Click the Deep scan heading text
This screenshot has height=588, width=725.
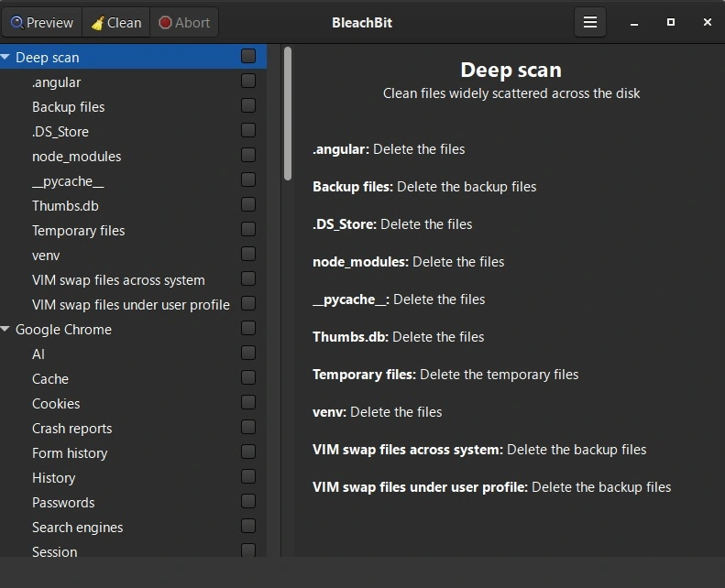click(x=511, y=70)
